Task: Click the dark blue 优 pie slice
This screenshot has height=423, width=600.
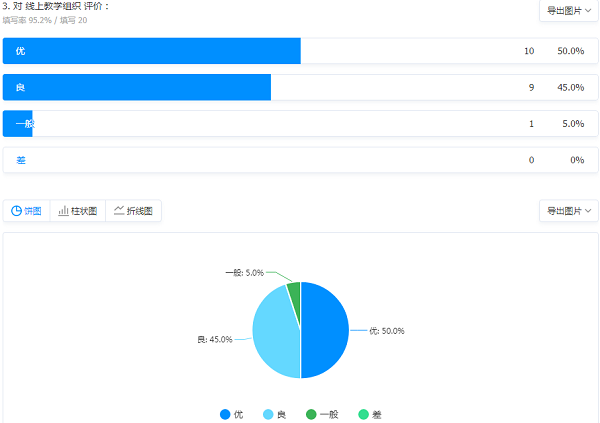Action: [325, 330]
